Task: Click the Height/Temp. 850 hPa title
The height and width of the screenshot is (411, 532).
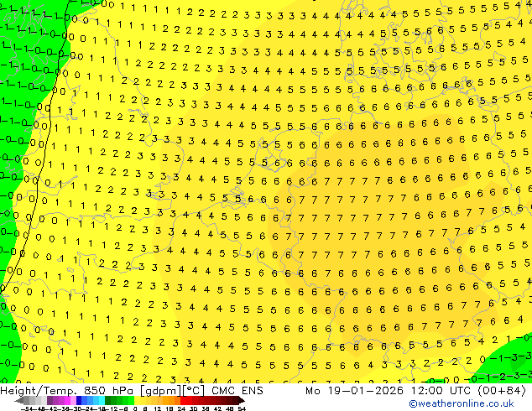Action: tap(67, 391)
